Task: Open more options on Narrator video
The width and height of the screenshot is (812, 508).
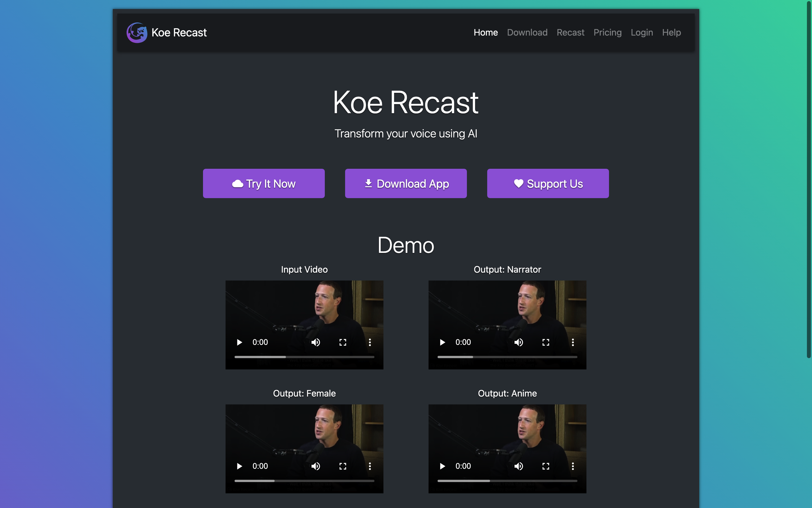Action: (573, 342)
